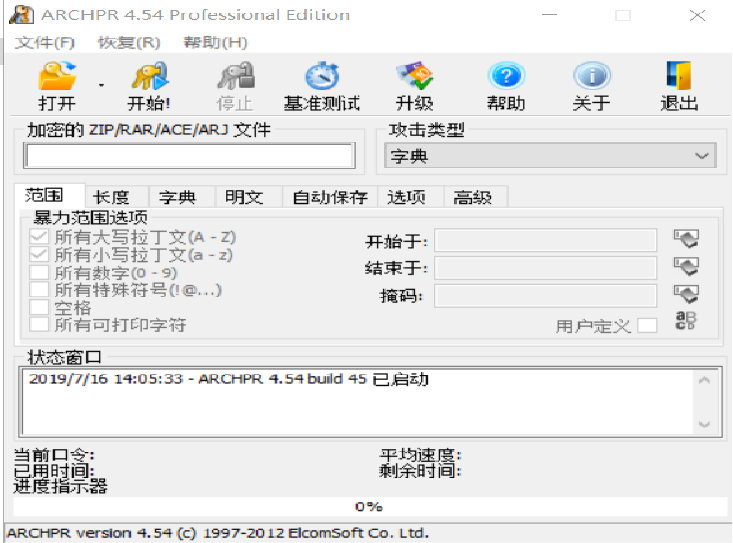Click the greyed 停止 (Stop) icon
The height and width of the screenshot is (543, 733).
click(x=236, y=76)
